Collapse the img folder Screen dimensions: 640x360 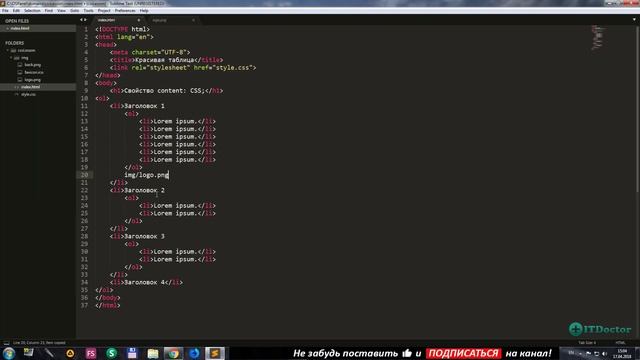(x=11, y=58)
